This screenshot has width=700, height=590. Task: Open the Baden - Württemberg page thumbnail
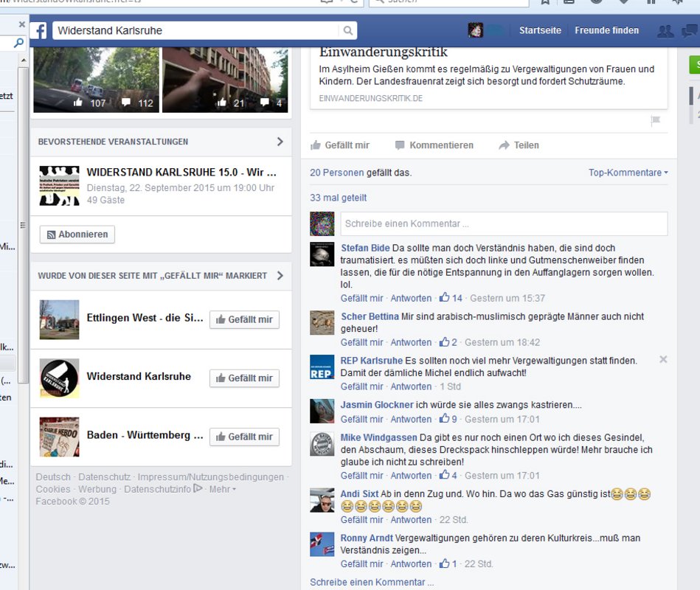[x=59, y=437]
